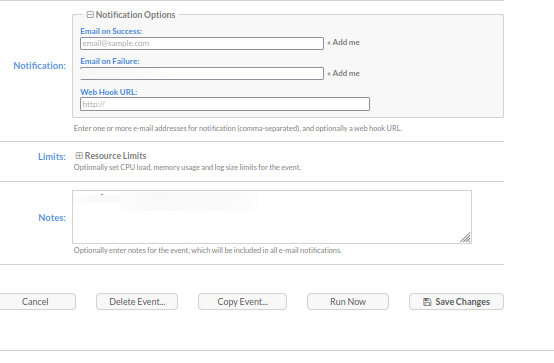Focus the Web Hook URL field
This screenshot has width=554, height=363.
(225, 104)
